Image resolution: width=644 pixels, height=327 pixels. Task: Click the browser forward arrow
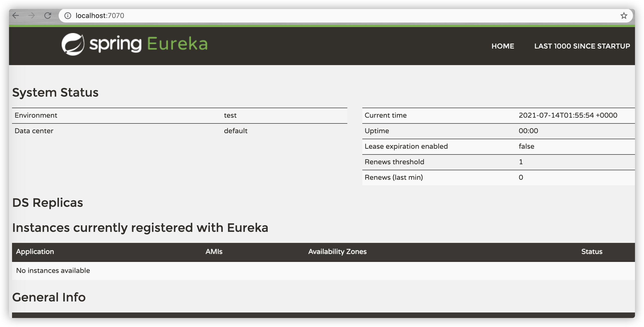pyautogui.click(x=32, y=16)
